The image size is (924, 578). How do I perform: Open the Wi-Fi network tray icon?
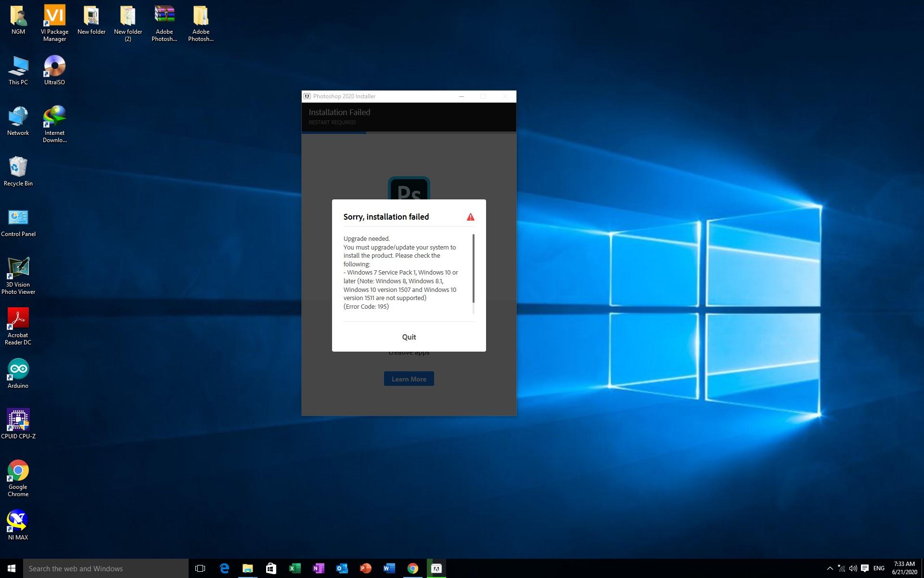[x=841, y=568]
